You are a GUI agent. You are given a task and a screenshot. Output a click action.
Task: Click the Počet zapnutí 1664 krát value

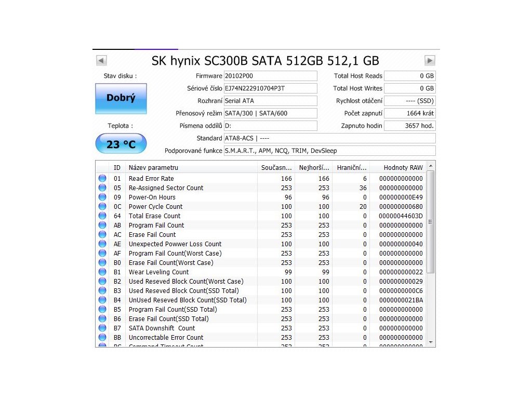click(410, 113)
